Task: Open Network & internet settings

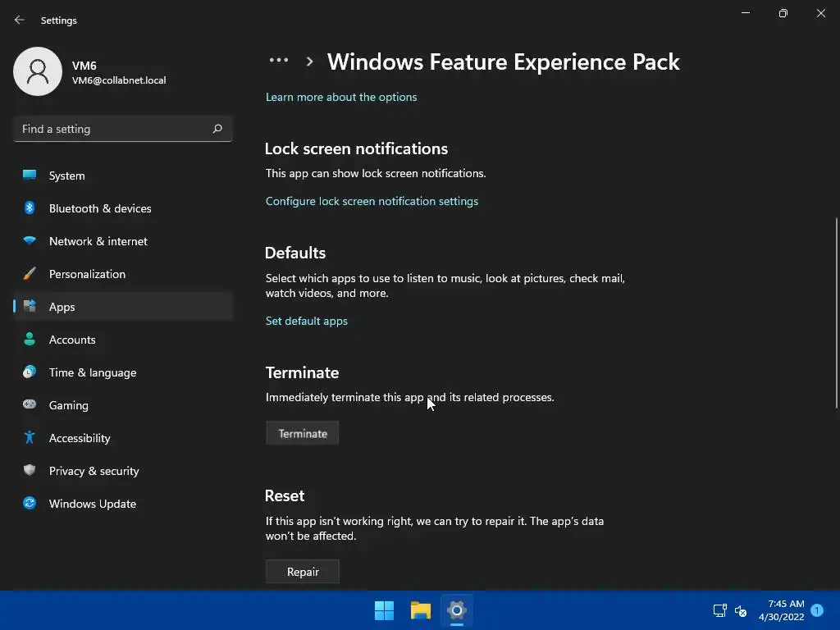Action: pos(123,241)
